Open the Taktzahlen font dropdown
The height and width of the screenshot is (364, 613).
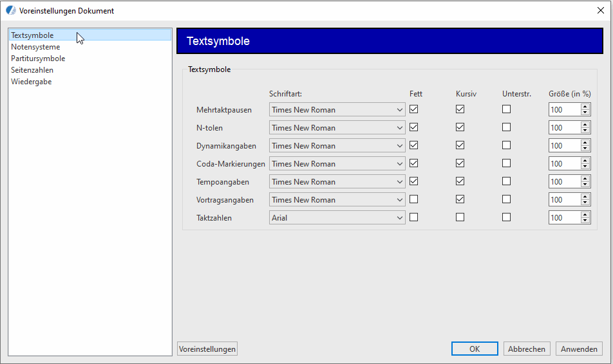click(x=399, y=218)
